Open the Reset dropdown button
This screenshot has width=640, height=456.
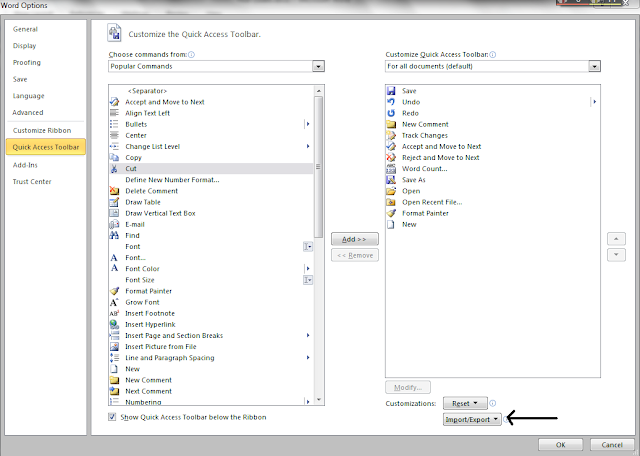[x=465, y=403]
